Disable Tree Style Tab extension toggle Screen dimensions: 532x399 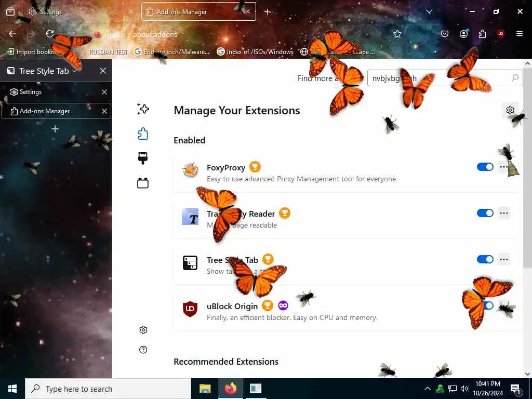click(x=485, y=259)
